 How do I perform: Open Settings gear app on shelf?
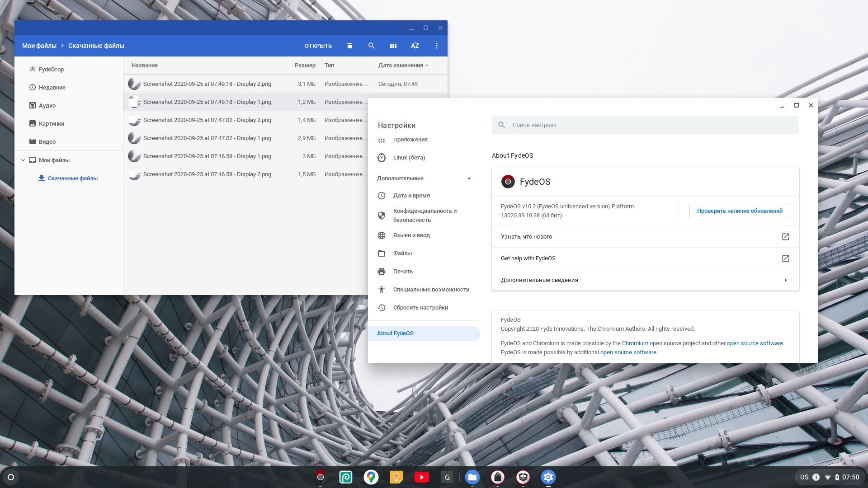point(548,477)
